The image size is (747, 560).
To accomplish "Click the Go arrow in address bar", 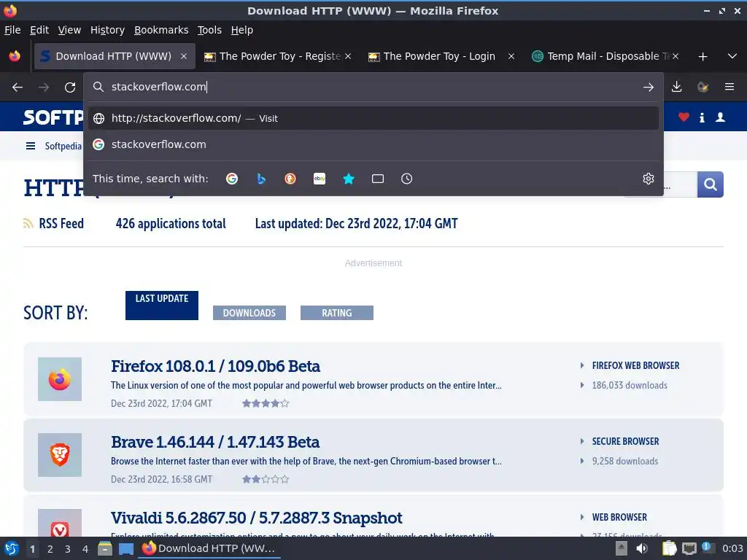I will tap(649, 87).
